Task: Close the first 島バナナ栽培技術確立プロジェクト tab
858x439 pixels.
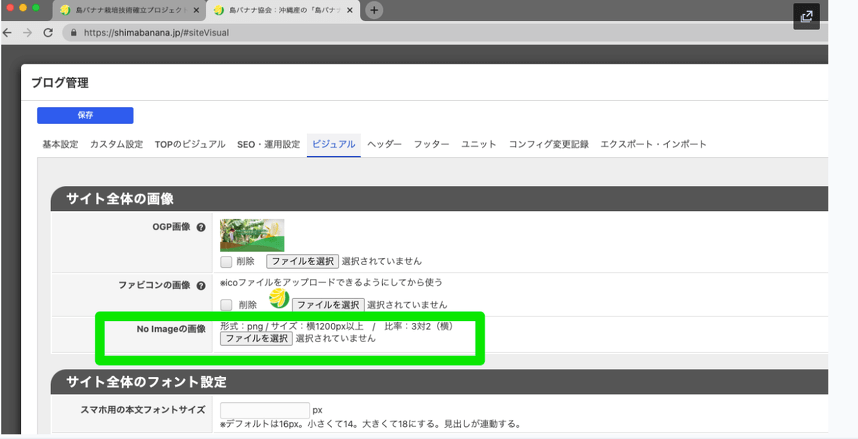Action: click(197, 10)
